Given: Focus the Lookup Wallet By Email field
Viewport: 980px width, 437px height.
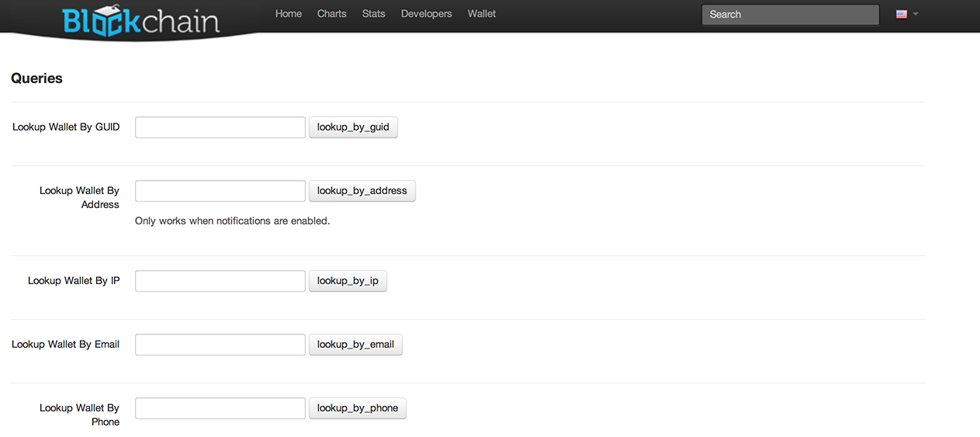Looking at the screenshot, I should pyautogui.click(x=220, y=345).
